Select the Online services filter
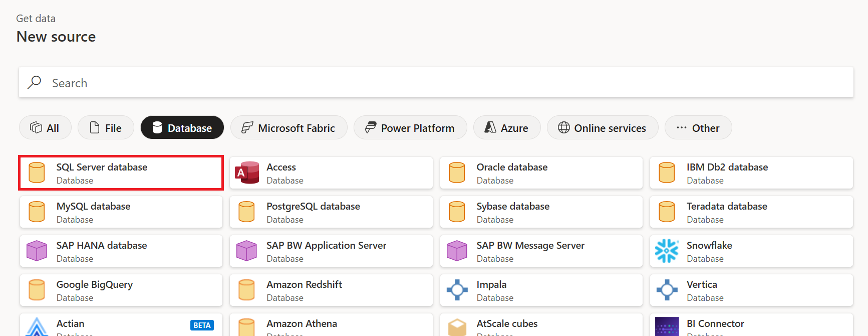 602,128
